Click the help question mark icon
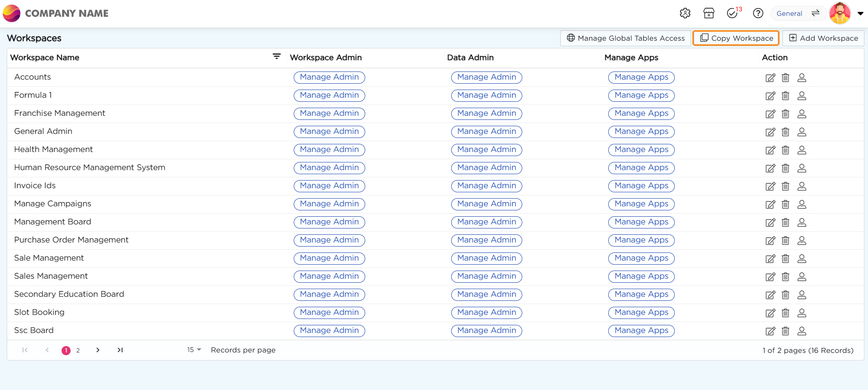Viewport: 868px width, 390px height. point(758,14)
